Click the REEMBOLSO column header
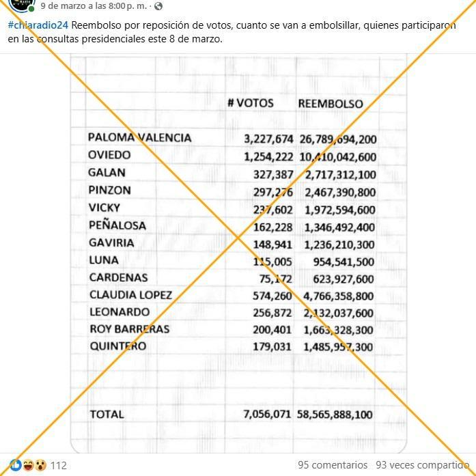Screen dimensions: 476x476 (330, 104)
